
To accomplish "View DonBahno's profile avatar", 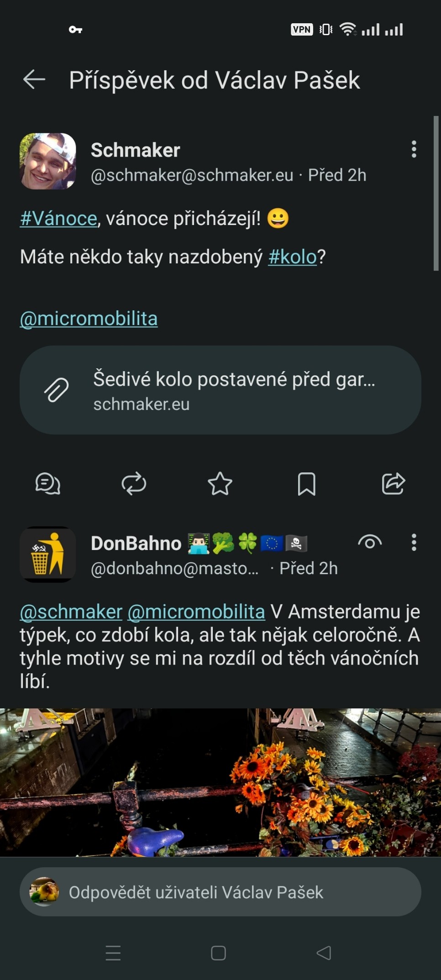I will 48,555.
